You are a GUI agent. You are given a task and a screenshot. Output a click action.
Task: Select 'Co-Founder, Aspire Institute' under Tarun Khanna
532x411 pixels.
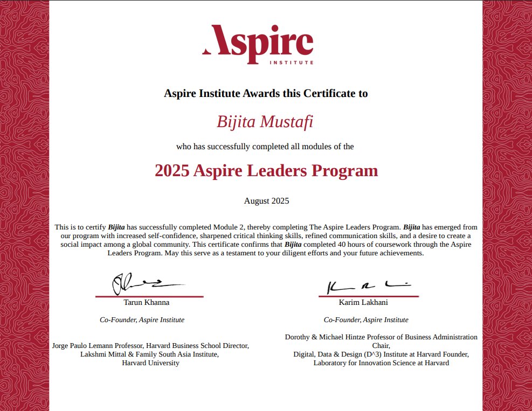[142, 319]
